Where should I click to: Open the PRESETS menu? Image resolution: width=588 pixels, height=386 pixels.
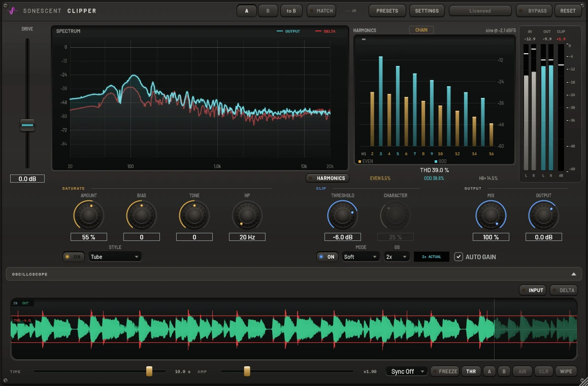387,11
